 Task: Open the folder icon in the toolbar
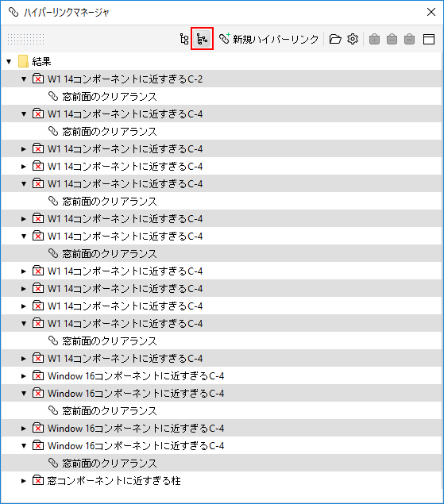click(x=335, y=39)
